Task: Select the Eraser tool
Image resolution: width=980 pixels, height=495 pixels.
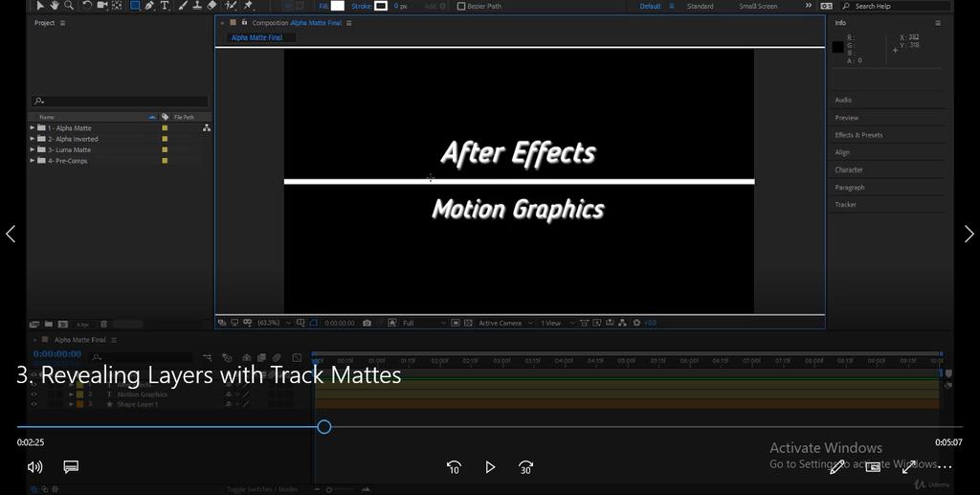Action: click(212, 6)
